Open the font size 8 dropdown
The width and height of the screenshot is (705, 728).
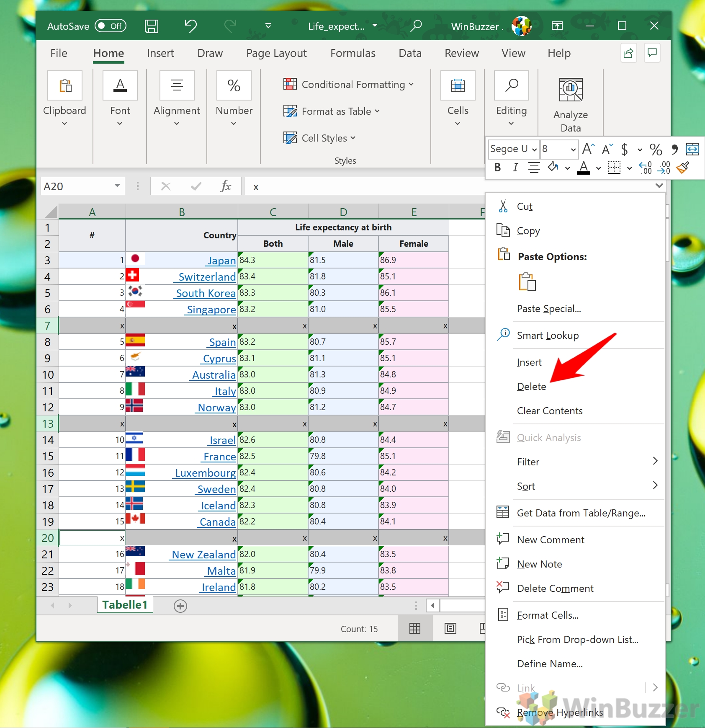(573, 149)
